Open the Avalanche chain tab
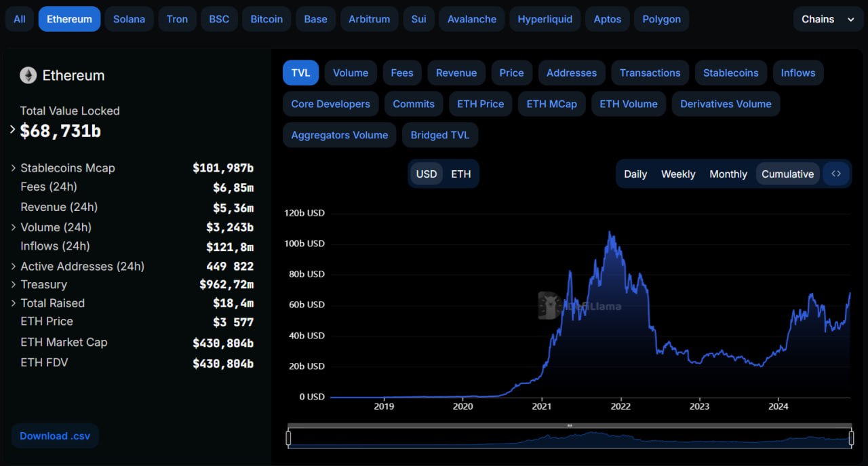This screenshot has height=466, width=868. coord(472,19)
